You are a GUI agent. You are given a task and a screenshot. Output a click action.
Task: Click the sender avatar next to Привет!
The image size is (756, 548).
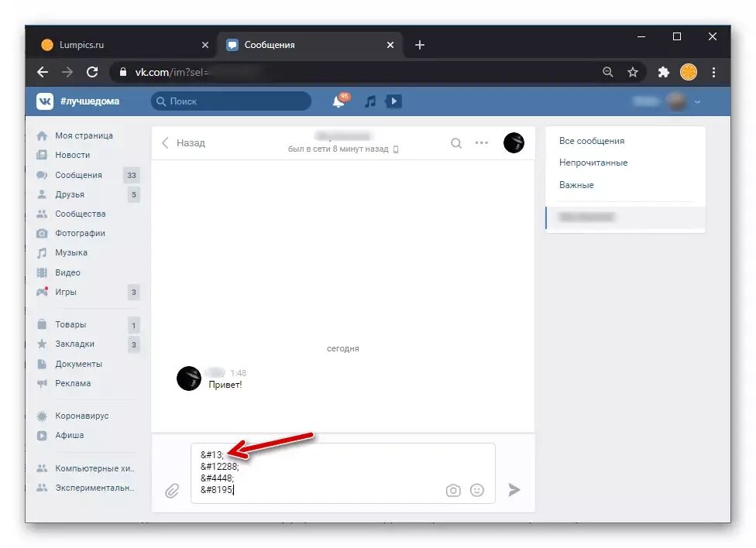(189, 378)
